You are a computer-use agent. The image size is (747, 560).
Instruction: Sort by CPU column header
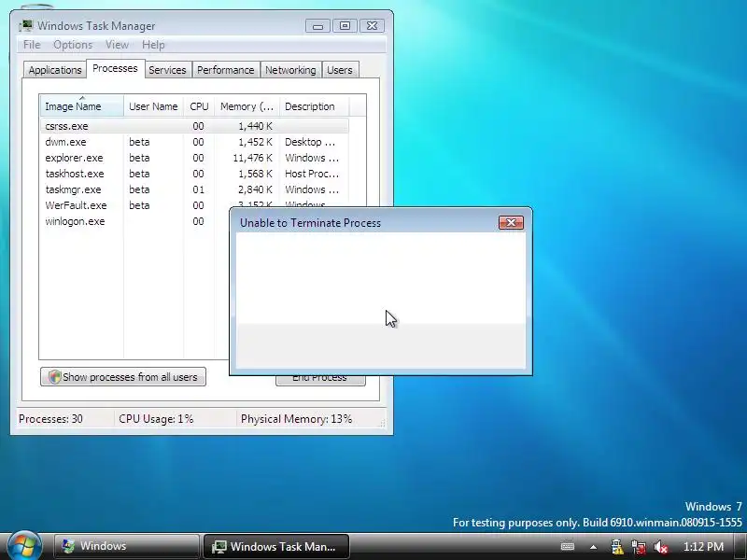pyautogui.click(x=199, y=106)
